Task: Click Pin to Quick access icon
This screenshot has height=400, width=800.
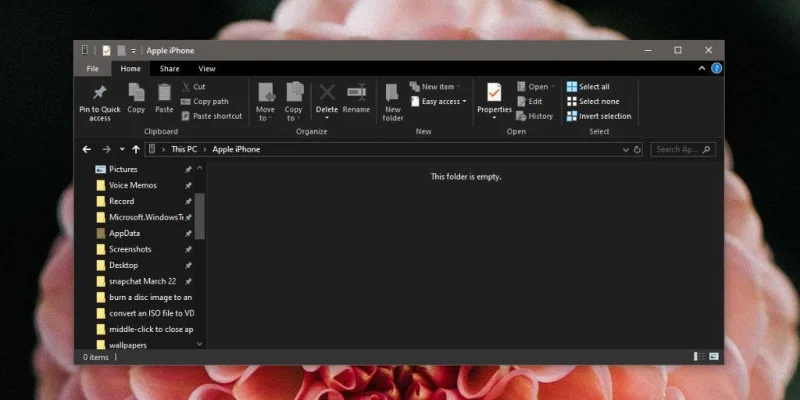Action: tap(100, 94)
